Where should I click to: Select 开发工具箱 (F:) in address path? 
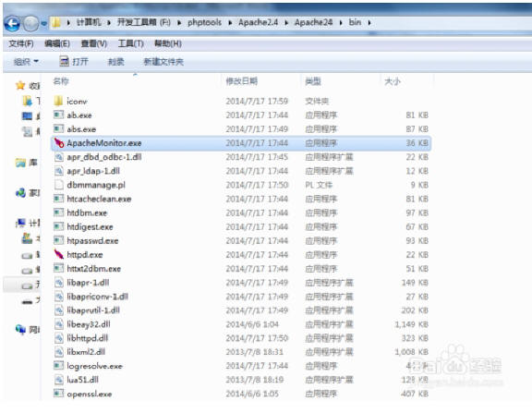pos(143,22)
